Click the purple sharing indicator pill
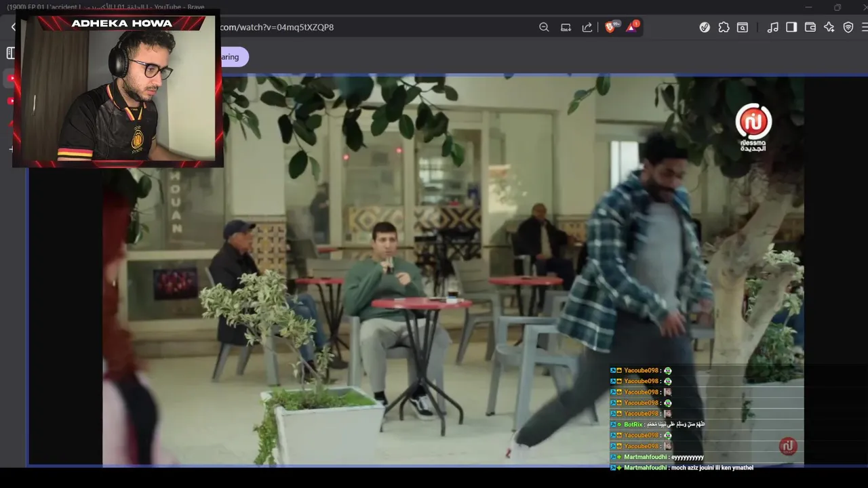Viewport: 868px width, 488px height. click(235, 57)
